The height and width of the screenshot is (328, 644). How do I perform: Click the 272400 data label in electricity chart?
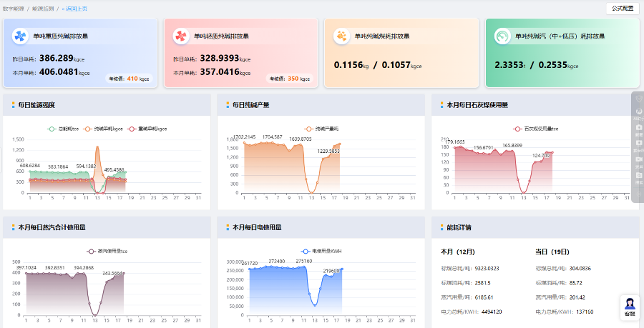tap(277, 261)
